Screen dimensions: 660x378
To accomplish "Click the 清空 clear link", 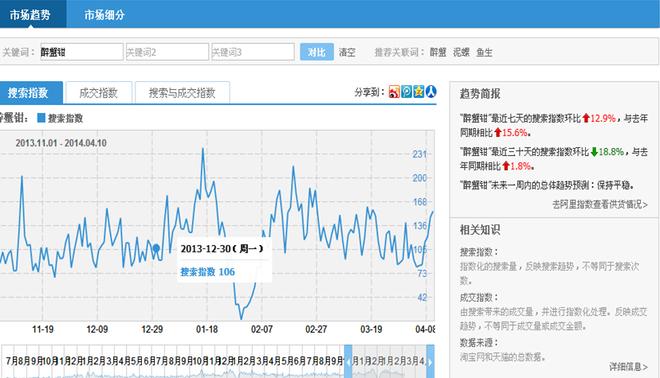I will [347, 52].
